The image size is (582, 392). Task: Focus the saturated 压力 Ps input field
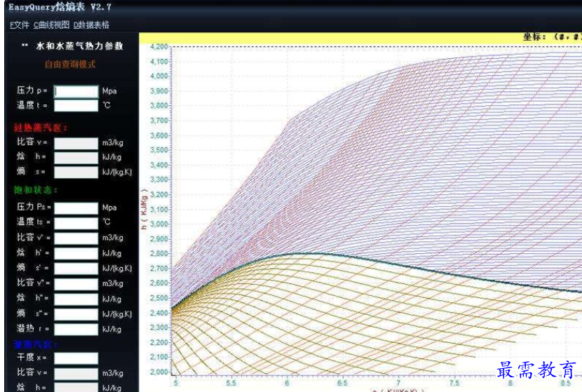point(76,208)
